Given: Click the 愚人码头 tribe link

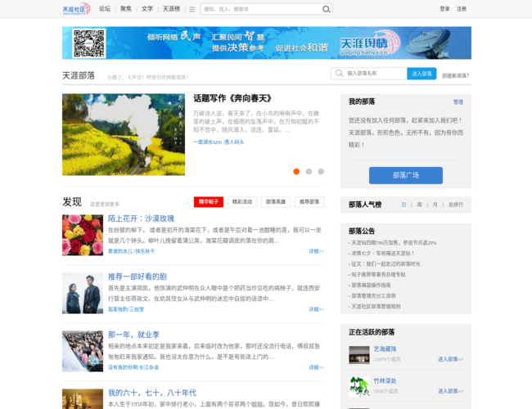Looking at the screenshot, I should (234, 142).
